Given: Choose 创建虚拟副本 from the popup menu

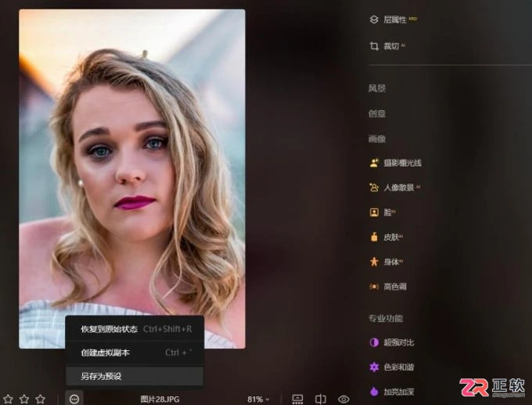Looking at the screenshot, I should click(135, 353).
